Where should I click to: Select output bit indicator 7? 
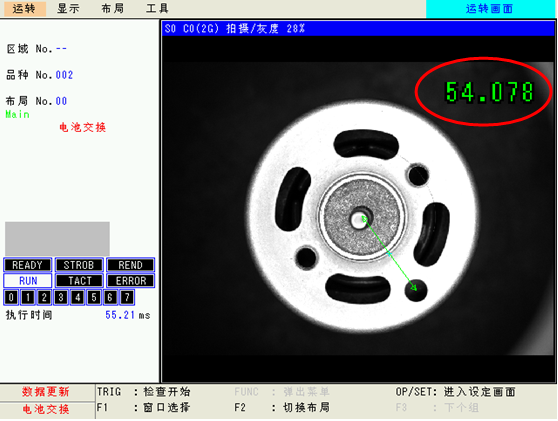click(127, 298)
